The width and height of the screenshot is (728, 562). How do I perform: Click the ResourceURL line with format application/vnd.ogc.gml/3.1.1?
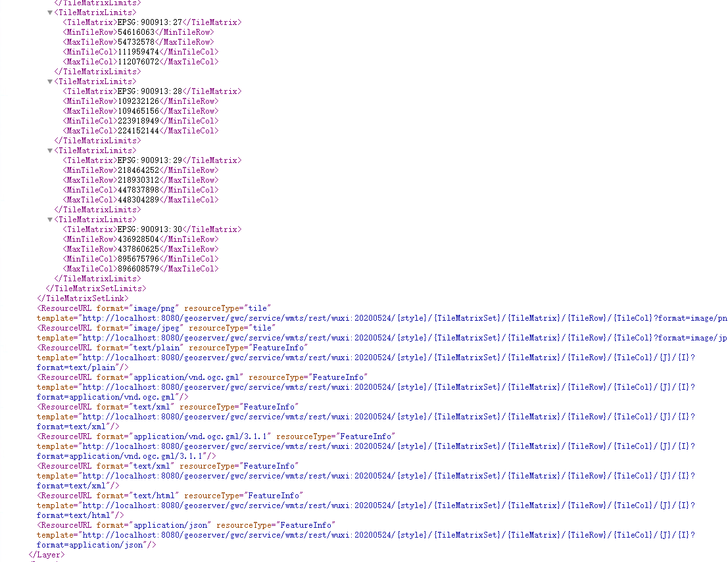216,436
